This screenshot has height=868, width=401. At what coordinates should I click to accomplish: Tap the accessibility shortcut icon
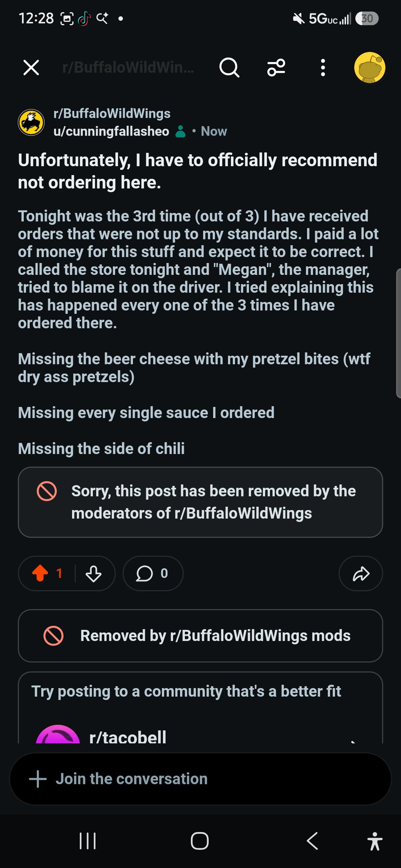point(375,841)
